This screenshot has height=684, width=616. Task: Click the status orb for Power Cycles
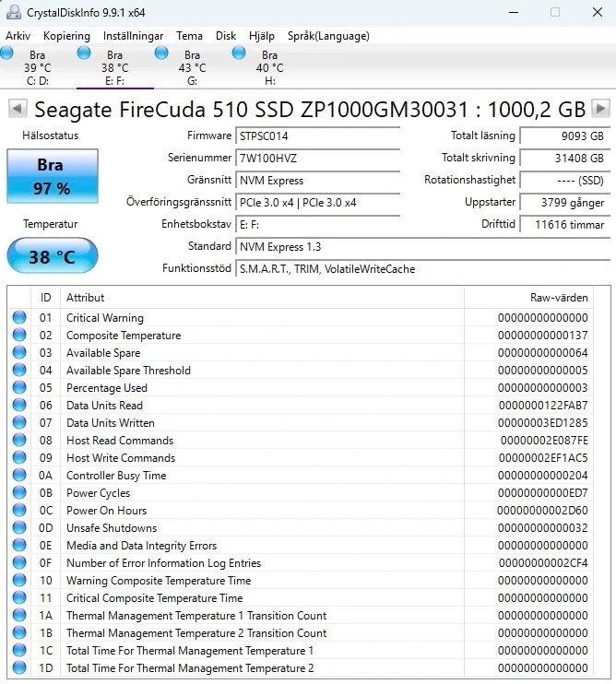click(x=19, y=492)
